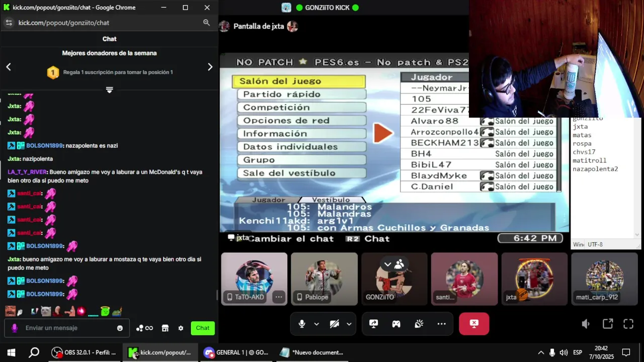
Task: Select Competición menu entry
Action: pyautogui.click(x=302, y=108)
